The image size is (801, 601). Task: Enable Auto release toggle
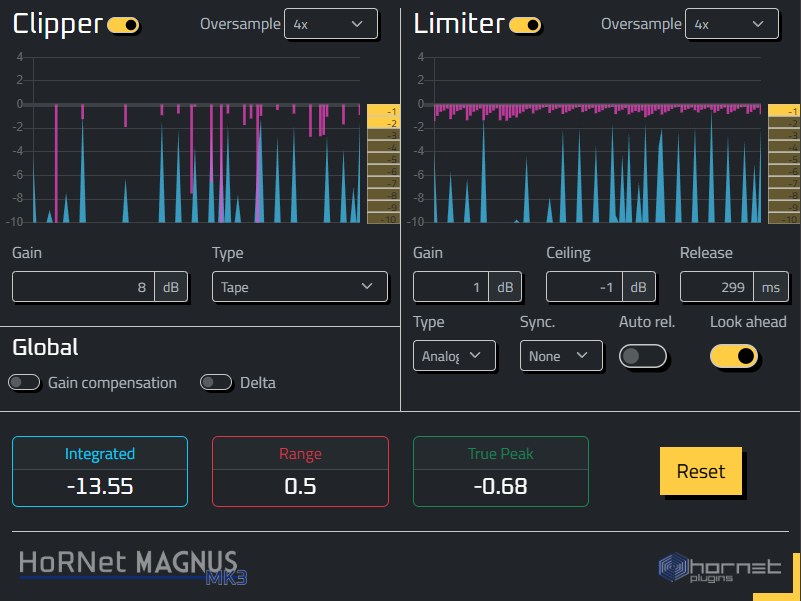643,356
